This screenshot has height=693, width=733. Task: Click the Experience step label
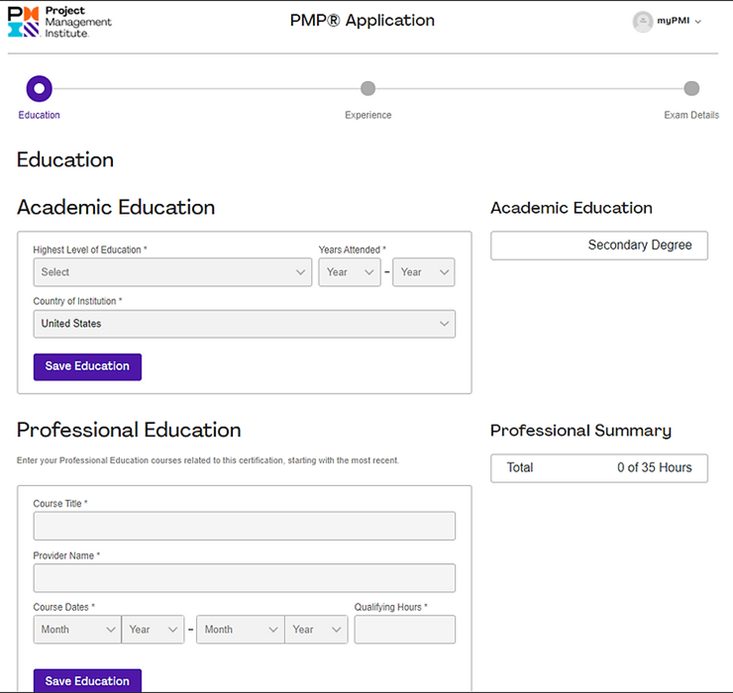pyautogui.click(x=368, y=115)
